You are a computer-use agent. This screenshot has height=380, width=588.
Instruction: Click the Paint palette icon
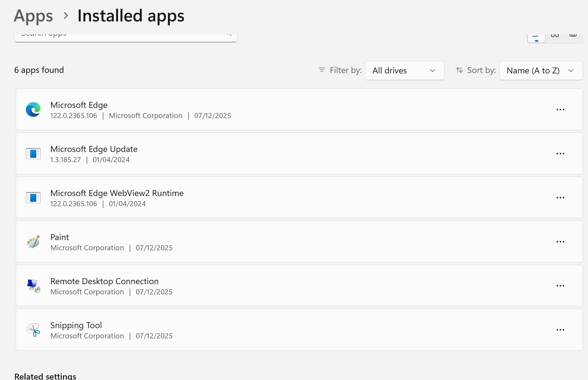(33, 242)
